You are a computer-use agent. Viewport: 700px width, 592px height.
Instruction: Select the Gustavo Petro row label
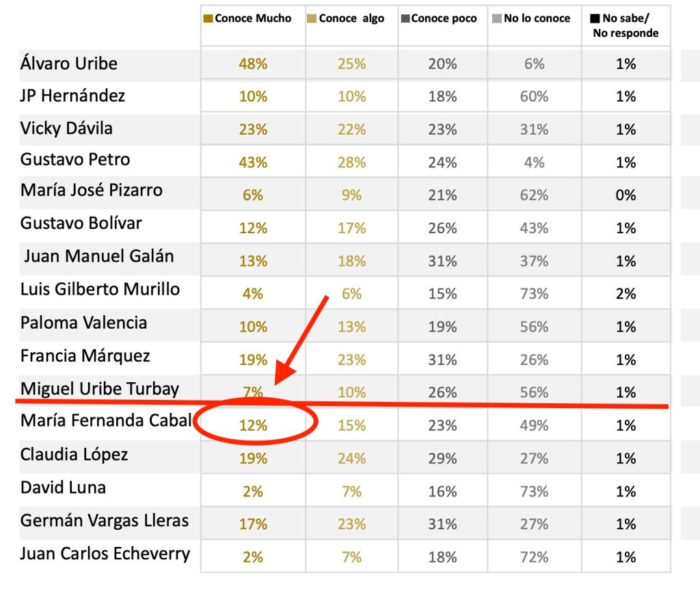[75, 159]
